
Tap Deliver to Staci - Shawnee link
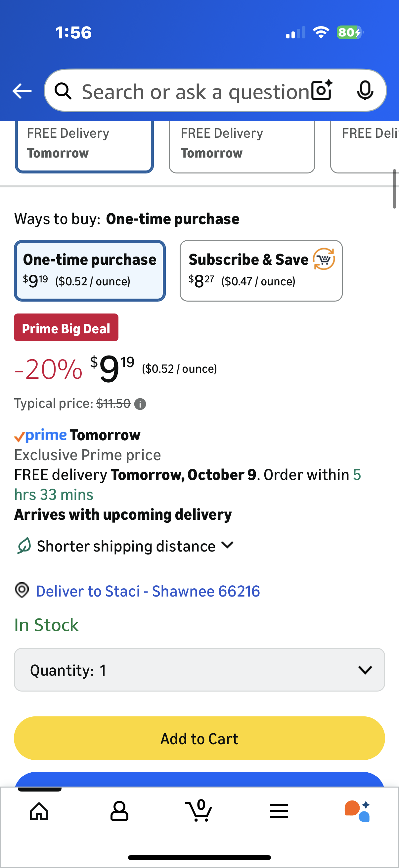click(x=148, y=591)
